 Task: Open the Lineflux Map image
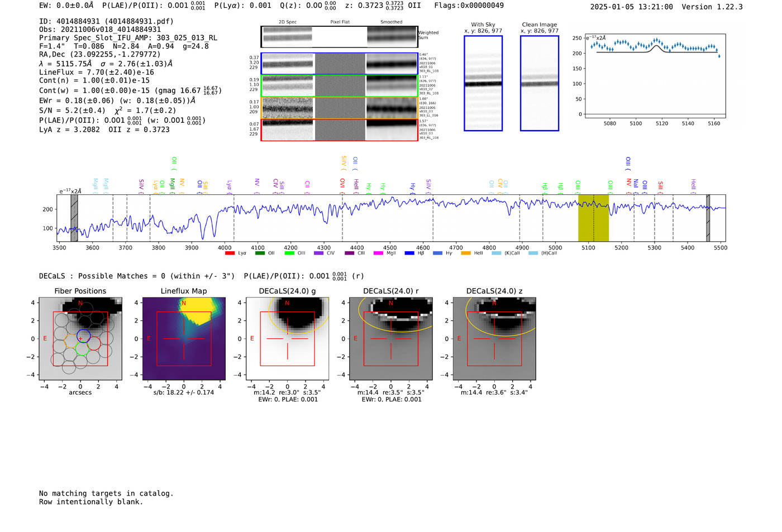pos(184,338)
